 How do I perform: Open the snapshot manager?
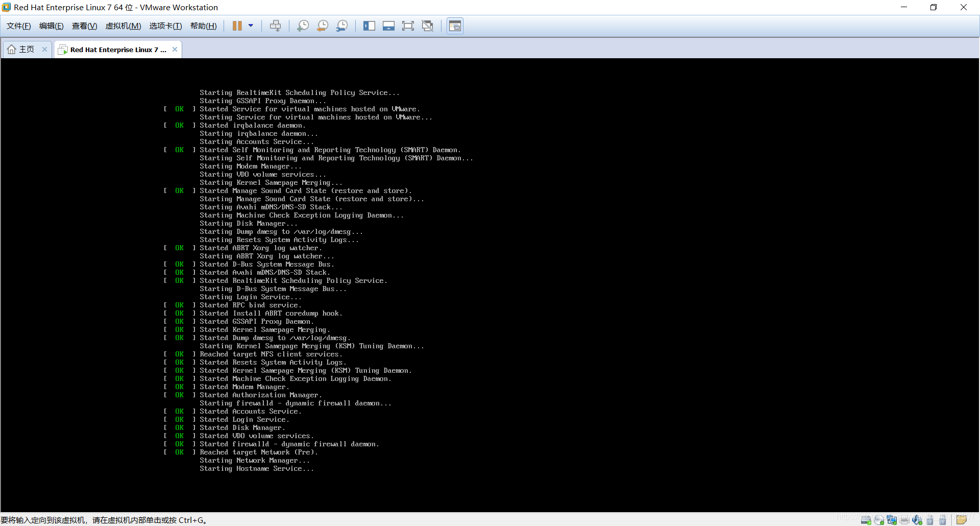point(342,26)
